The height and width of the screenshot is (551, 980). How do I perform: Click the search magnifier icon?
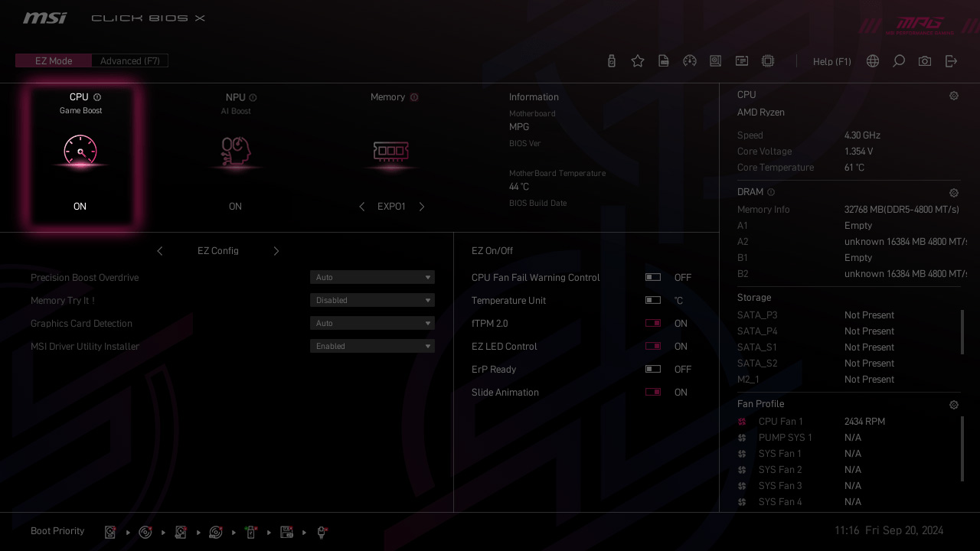tap(899, 61)
